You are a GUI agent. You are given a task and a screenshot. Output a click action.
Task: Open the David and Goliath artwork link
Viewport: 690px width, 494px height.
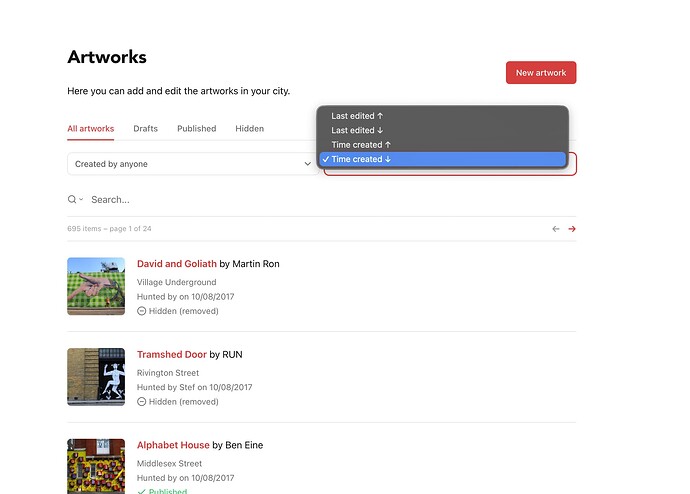(x=176, y=264)
